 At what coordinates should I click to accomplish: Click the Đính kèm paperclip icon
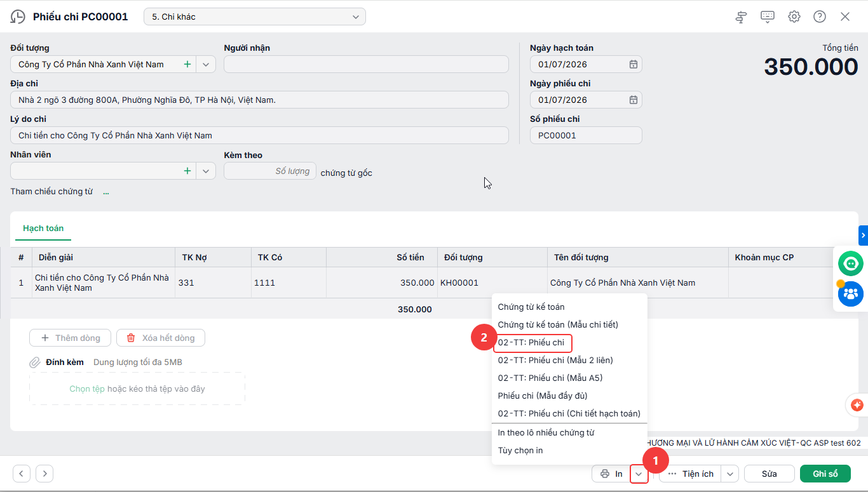(35, 362)
